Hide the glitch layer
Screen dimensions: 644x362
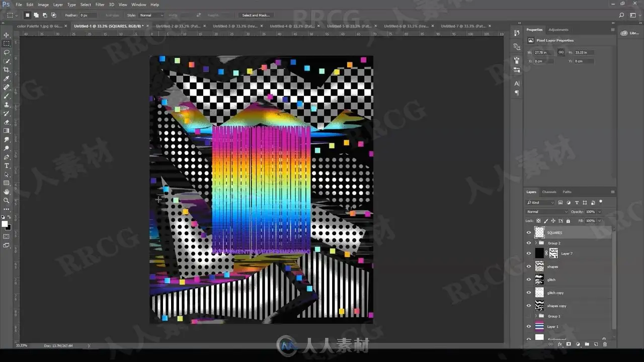[528, 280]
